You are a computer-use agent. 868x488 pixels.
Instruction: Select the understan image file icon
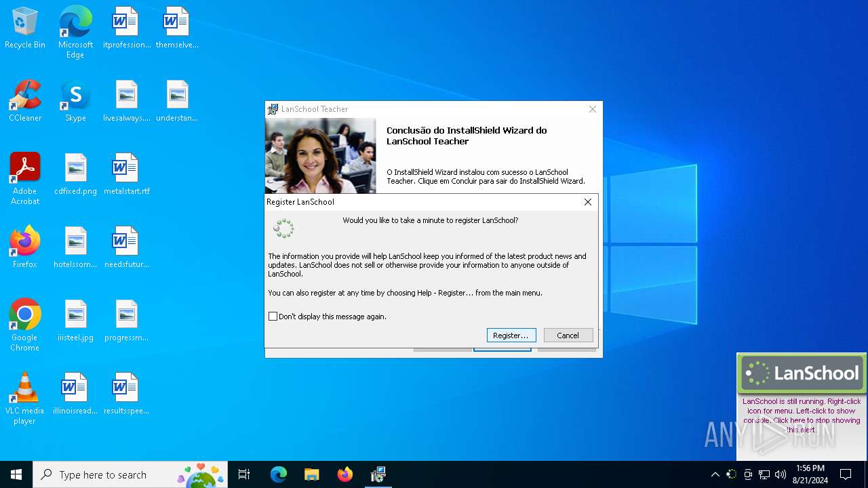point(177,102)
